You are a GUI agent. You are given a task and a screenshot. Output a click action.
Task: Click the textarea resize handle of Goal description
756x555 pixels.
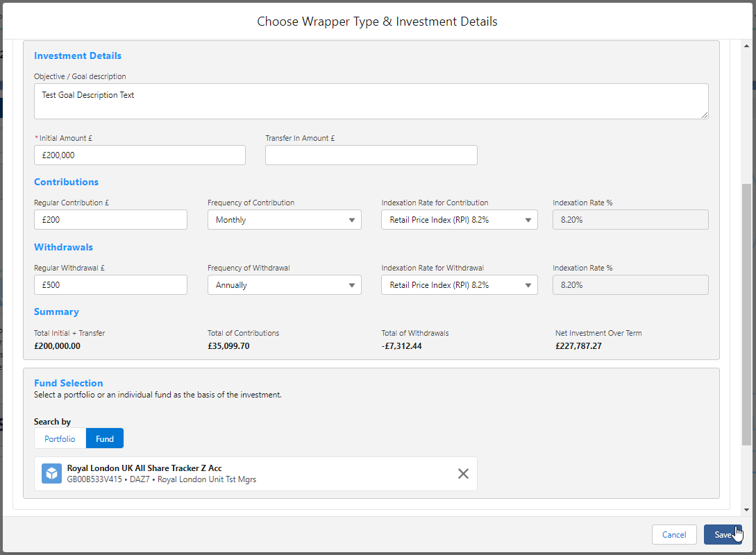705,114
